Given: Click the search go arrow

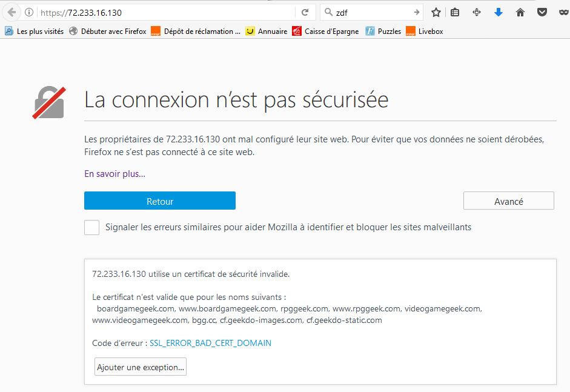Looking at the screenshot, I should (x=417, y=12).
